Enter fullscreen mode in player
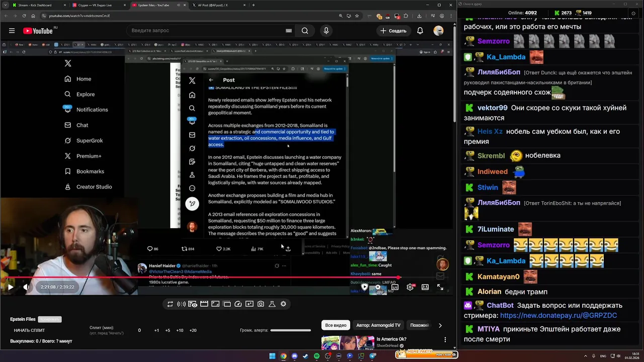644x362 pixels. pyautogui.click(x=440, y=287)
